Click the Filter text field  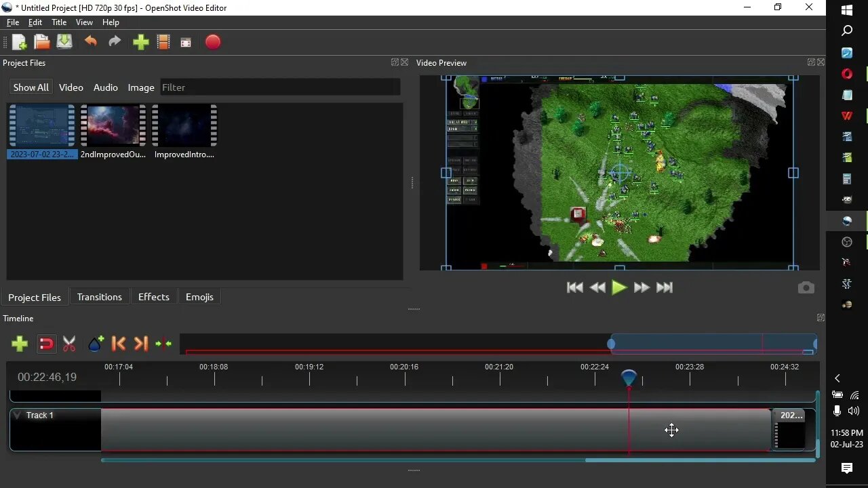coord(280,87)
